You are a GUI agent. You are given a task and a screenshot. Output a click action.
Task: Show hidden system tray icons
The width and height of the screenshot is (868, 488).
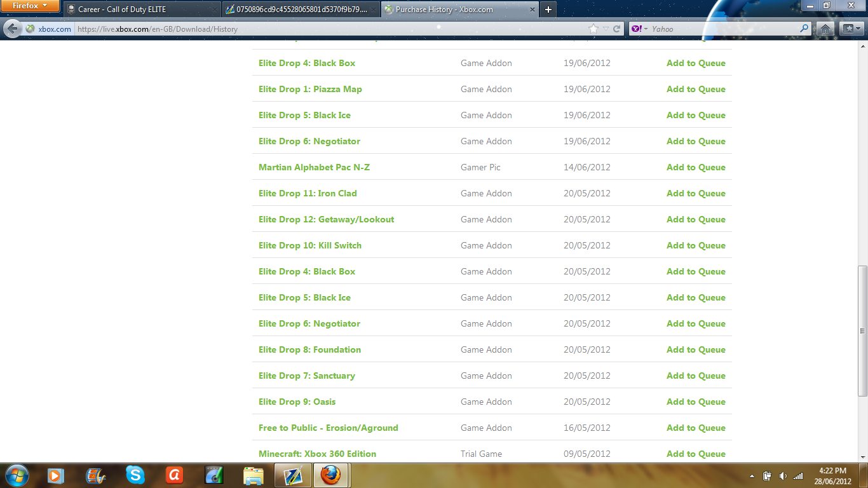coord(752,476)
